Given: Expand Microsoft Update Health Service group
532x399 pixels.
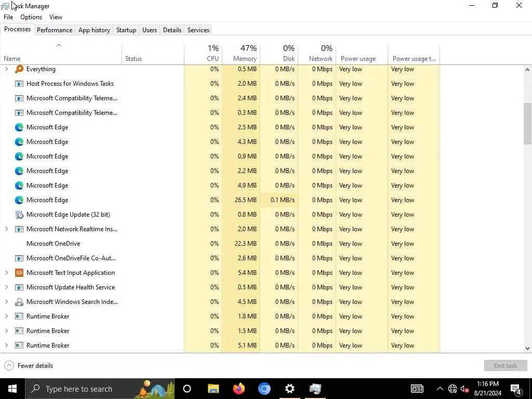Looking at the screenshot, I should [6, 287].
